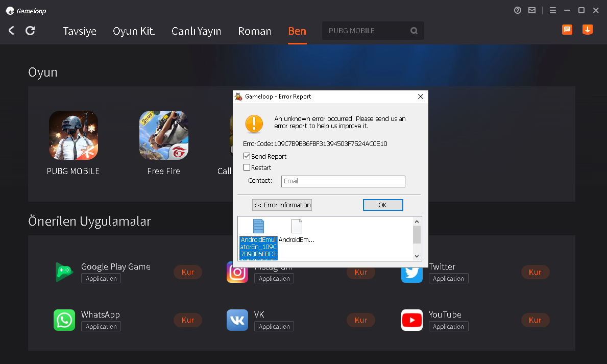
Task: Click the VK app icon
Action: pyautogui.click(x=237, y=320)
